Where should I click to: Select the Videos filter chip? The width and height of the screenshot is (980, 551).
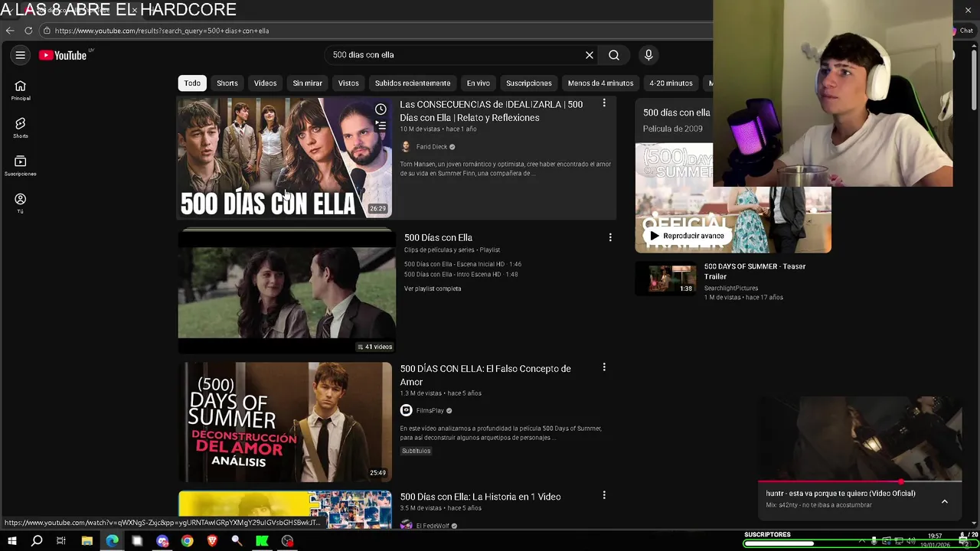[x=266, y=83]
